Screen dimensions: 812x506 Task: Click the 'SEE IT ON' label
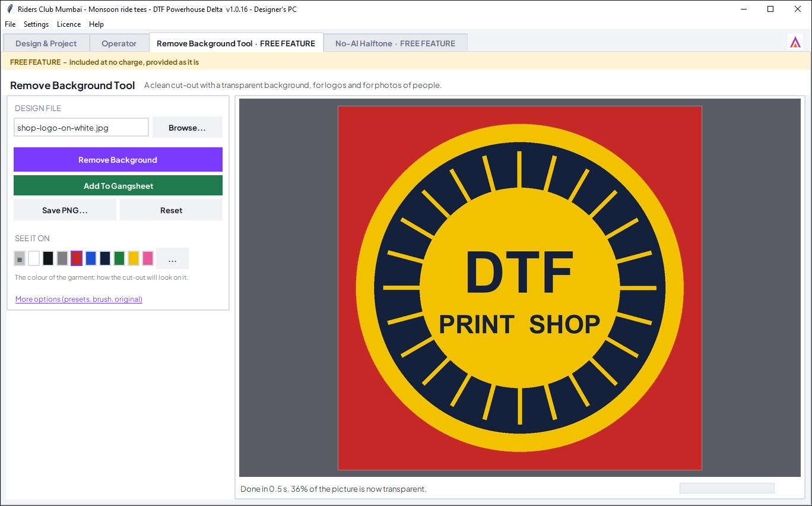[32, 238]
